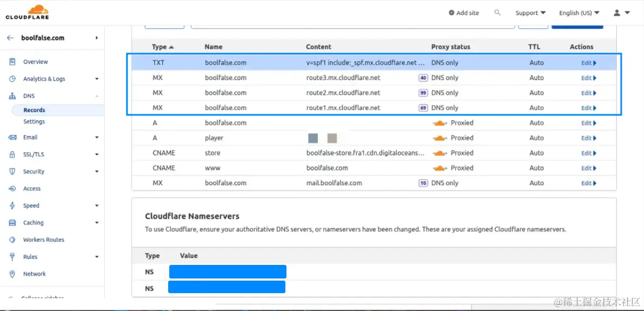Image resolution: width=644 pixels, height=311 pixels.
Task: Click the Workers Routes icon
Action: pos(12,239)
